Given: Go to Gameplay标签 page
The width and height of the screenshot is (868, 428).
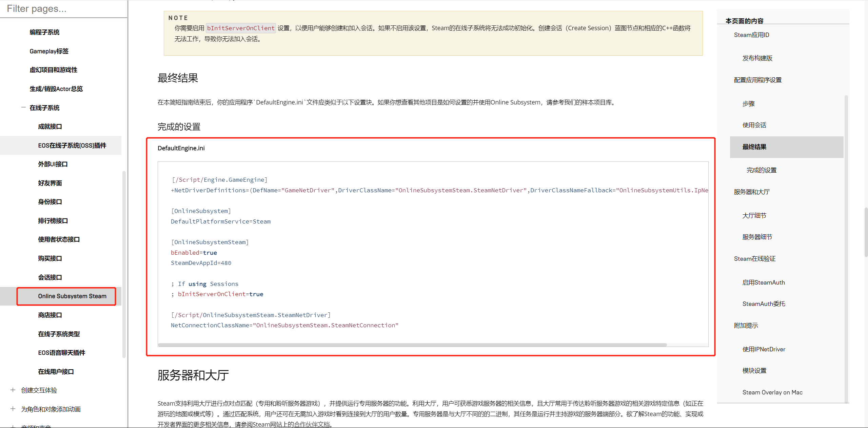Looking at the screenshot, I should [x=49, y=51].
